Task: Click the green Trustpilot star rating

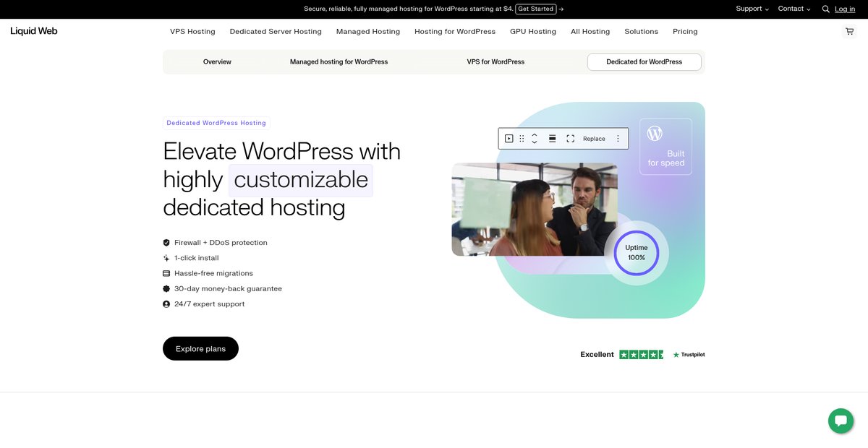Action: (x=642, y=355)
